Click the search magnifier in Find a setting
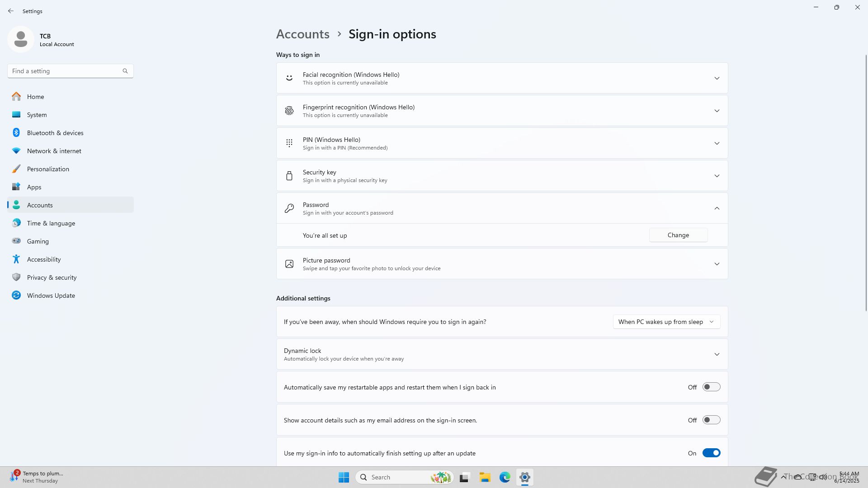The height and width of the screenshot is (488, 868). (125, 71)
